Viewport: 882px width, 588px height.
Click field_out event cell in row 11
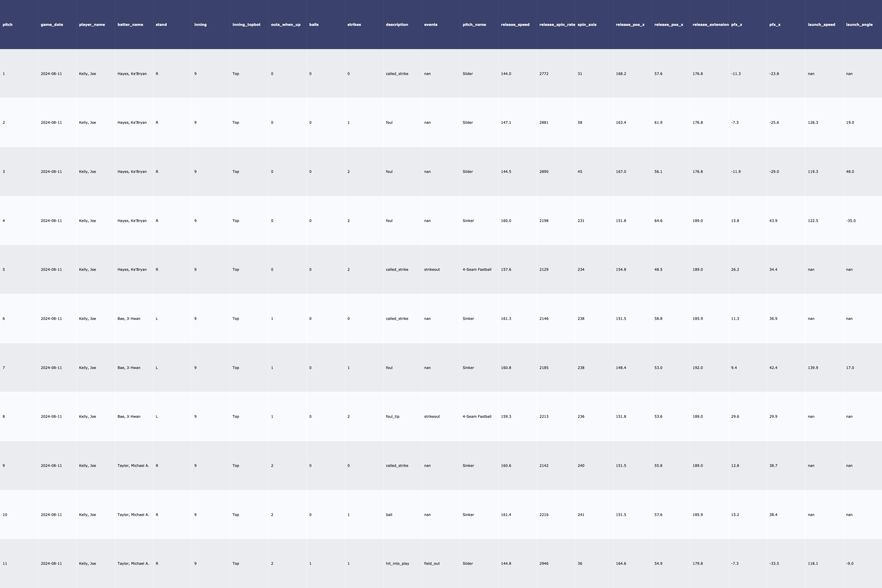click(432, 564)
